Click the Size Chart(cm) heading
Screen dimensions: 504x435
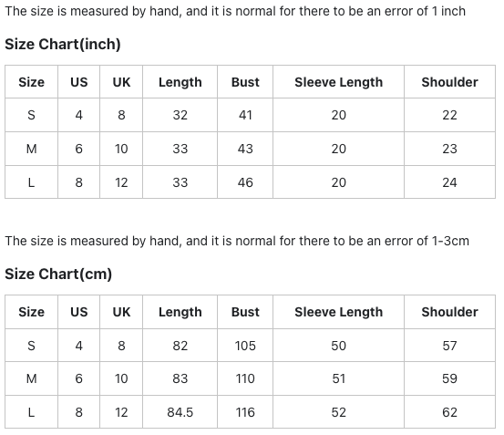click(x=58, y=274)
